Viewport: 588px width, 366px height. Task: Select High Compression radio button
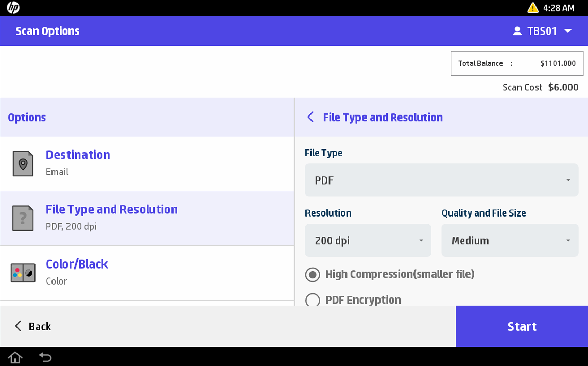click(313, 275)
